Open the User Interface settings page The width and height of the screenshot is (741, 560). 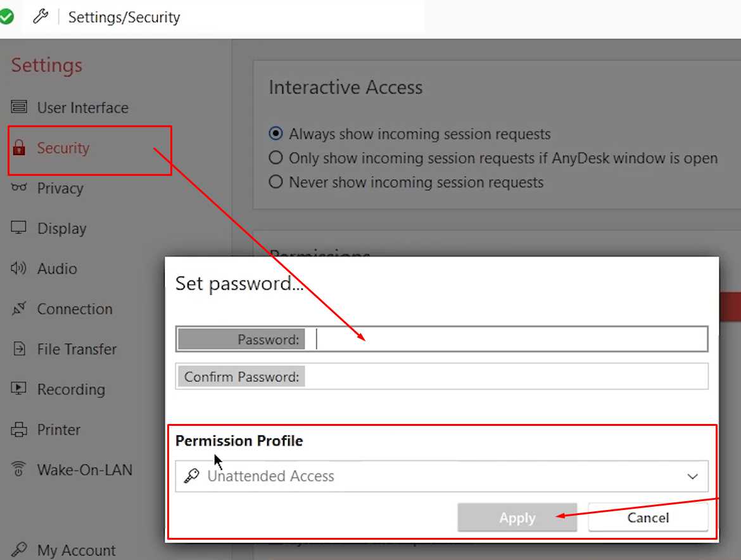[x=83, y=108]
